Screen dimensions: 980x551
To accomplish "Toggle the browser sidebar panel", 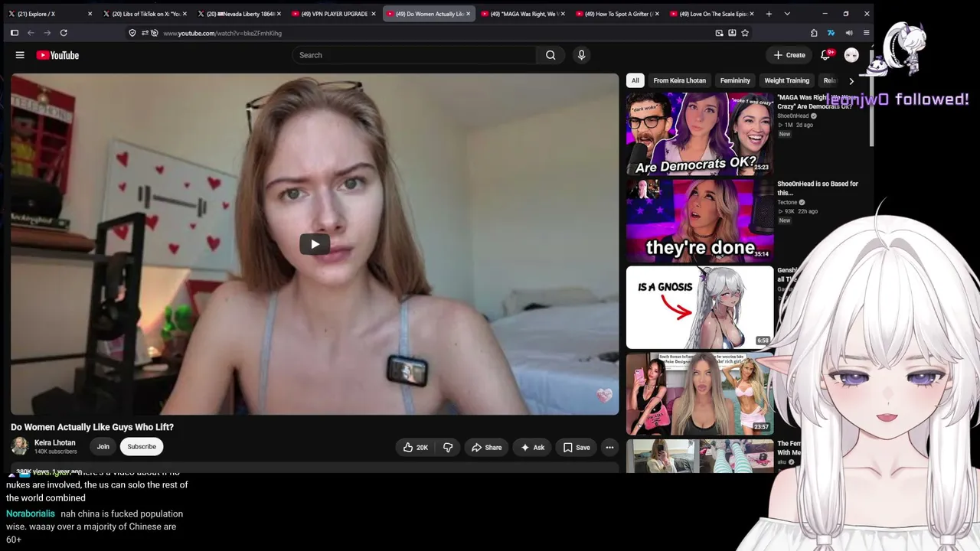I will pyautogui.click(x=15, y=33).
